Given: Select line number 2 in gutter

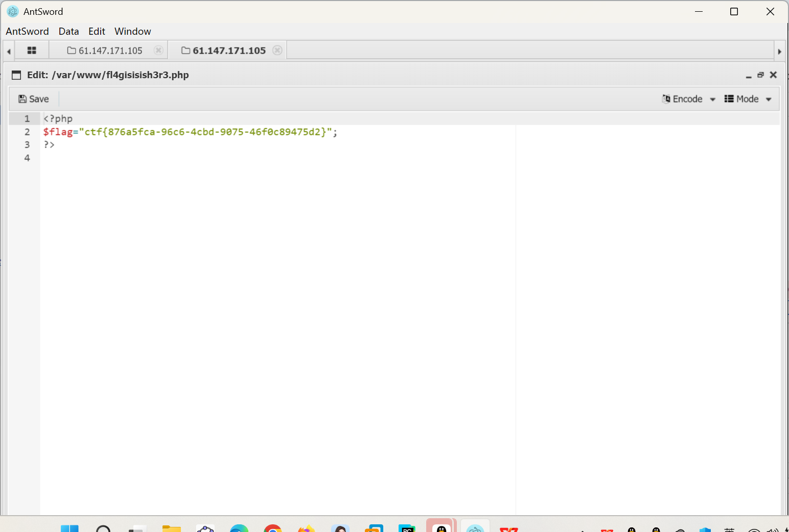Looking at the screenshot, I should click(x=27, y=132).
